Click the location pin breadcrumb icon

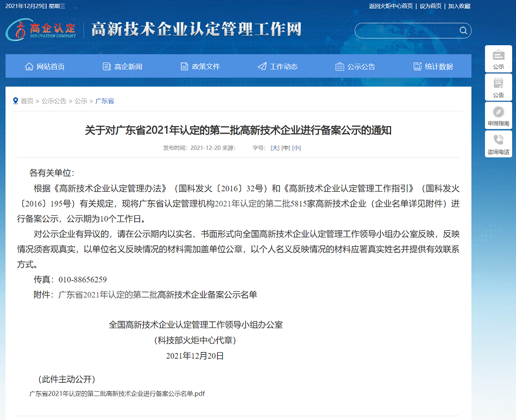point(15,101)
